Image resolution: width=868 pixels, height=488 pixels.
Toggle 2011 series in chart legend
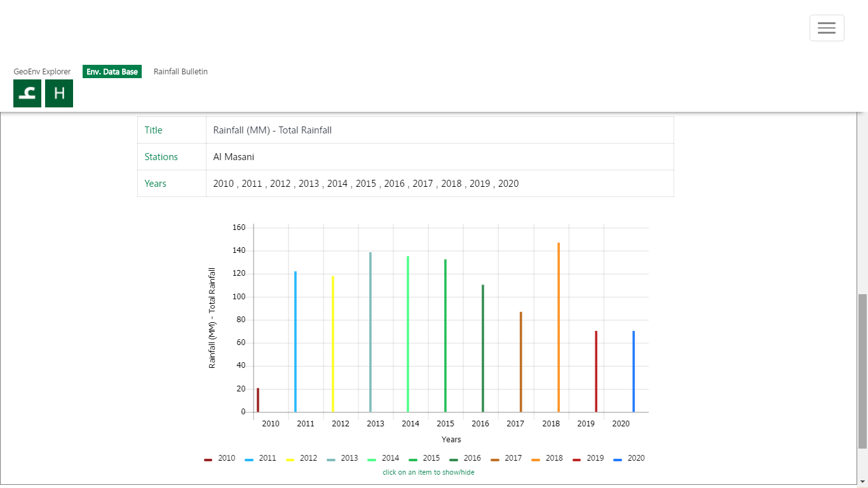coord(261,458)
